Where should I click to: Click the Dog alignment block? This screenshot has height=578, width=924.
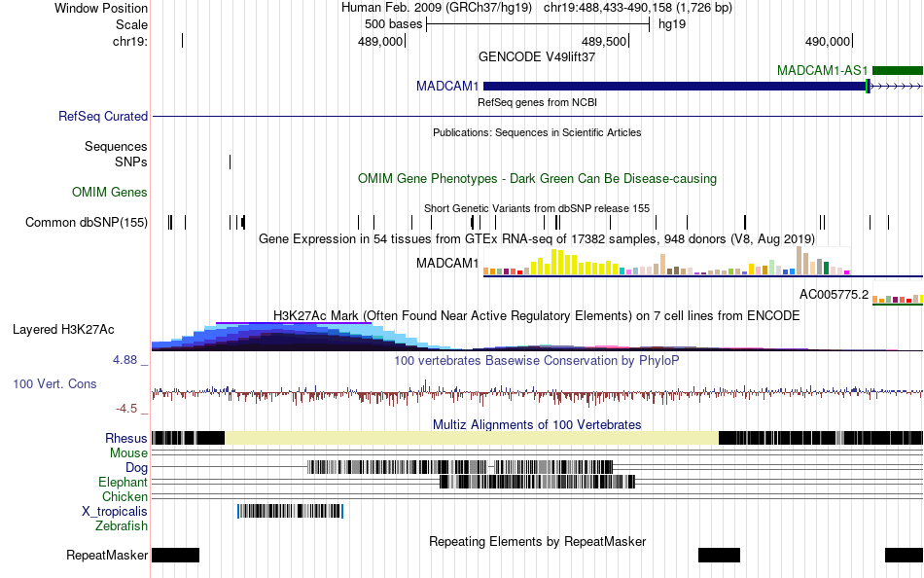coord(460,468)
